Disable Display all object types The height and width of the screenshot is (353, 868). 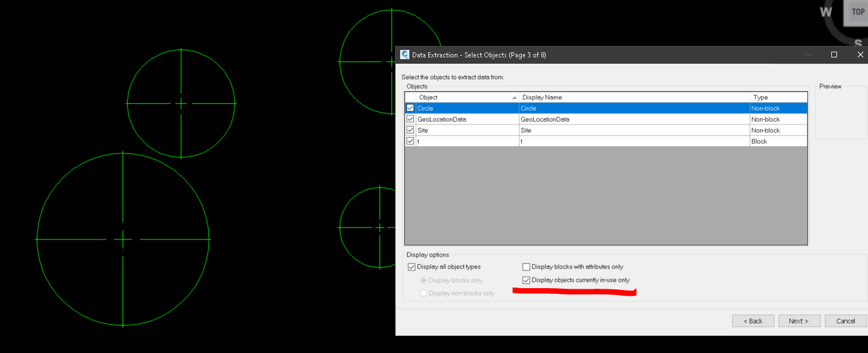tap(412, 266)
